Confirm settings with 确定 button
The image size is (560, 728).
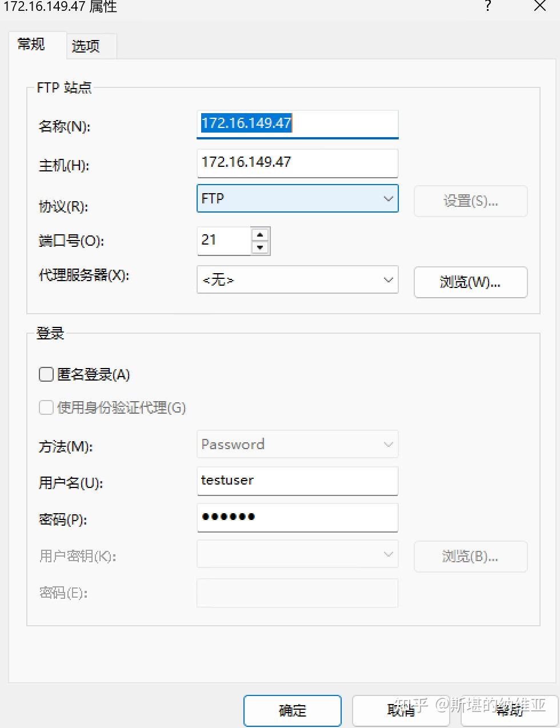pos(292,710)
